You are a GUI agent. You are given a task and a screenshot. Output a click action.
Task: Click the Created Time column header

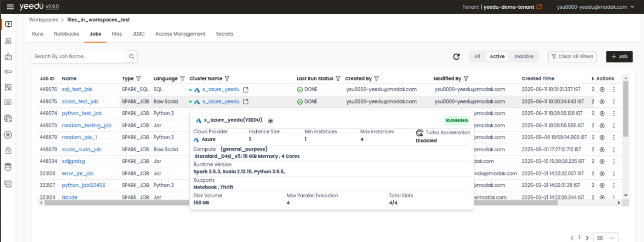[x=538, y=79]
